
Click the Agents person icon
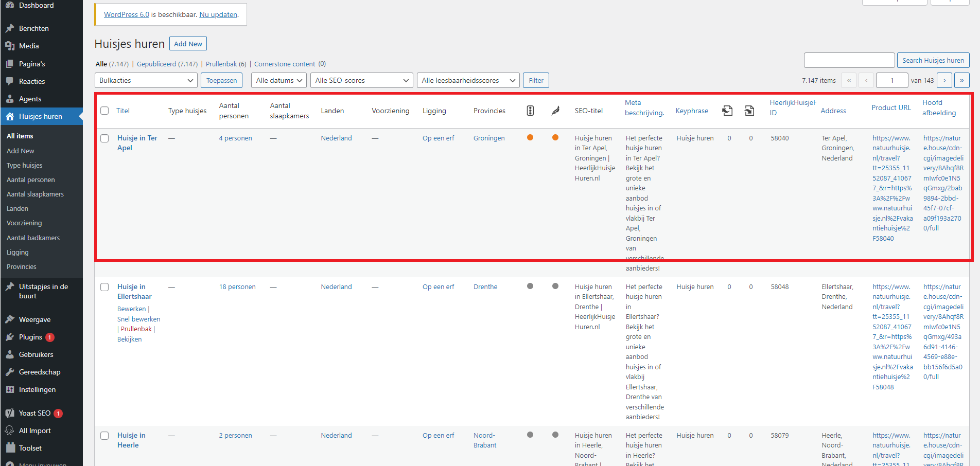pyautogui.click(x=10, y=99)
